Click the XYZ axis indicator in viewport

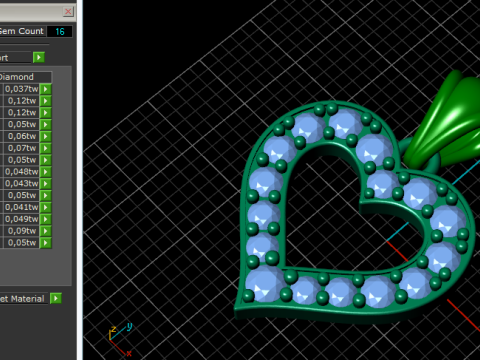[120, 339]
